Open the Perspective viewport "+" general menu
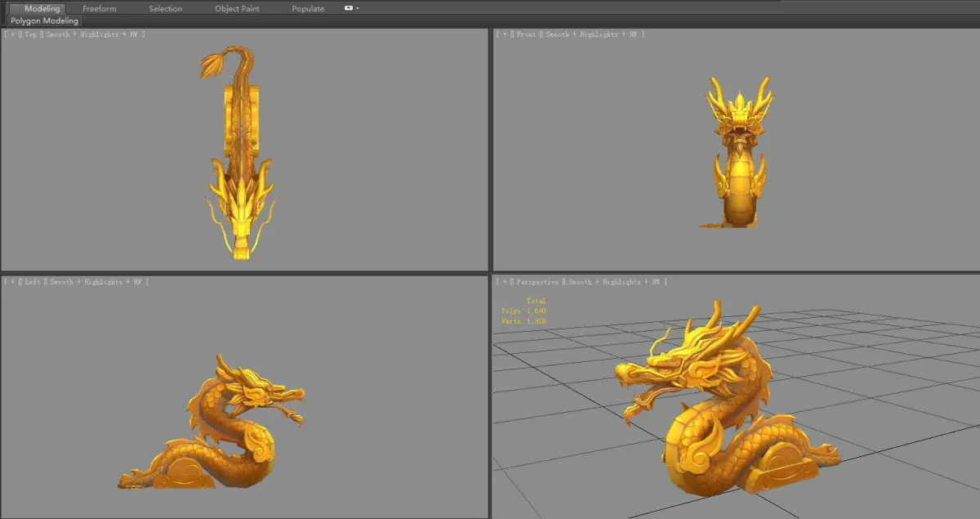Image resolution: width=980 pixels, height=519 pixels. [504, 282]
